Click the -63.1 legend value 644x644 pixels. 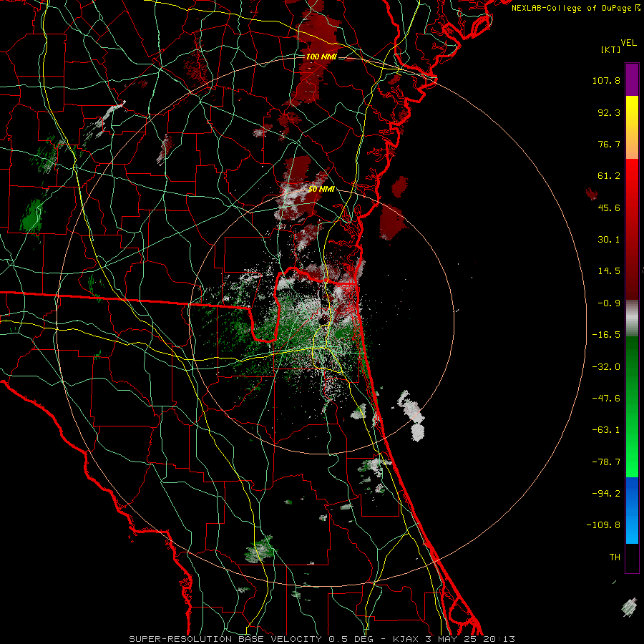[606, 430]
